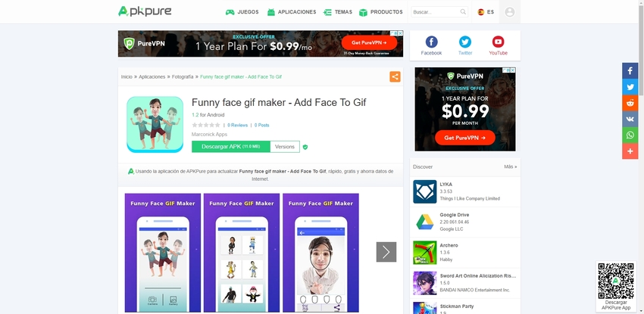The image size is (644, 314).
Task: Share via Reddit side button
Action: click(x=630, y=103)
